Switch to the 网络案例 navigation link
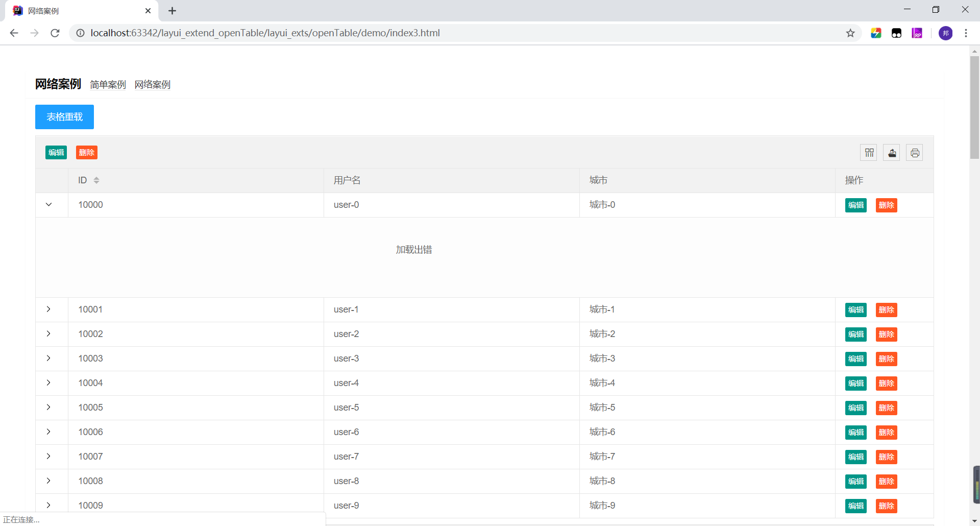980x526 pixels. (153, 85)
